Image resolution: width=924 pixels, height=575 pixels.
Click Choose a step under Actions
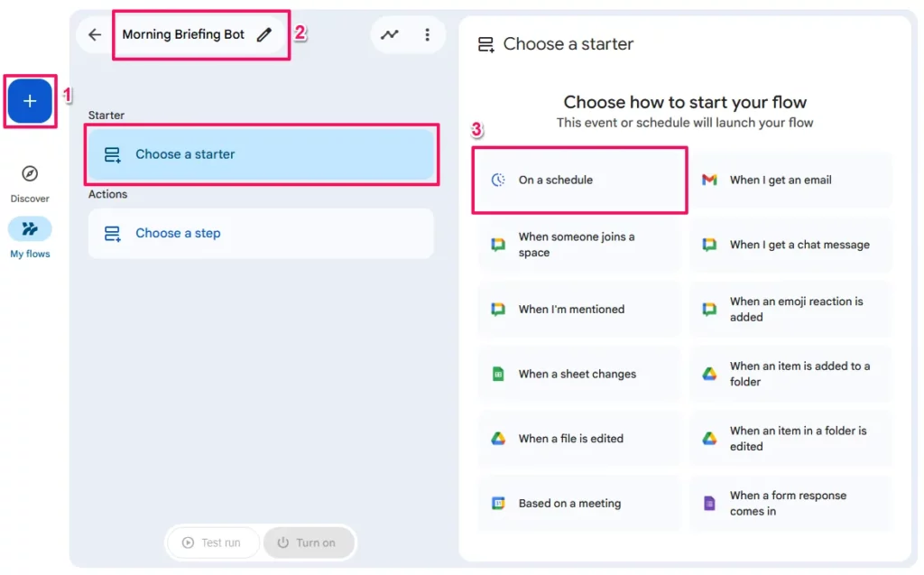click(178, 233)
